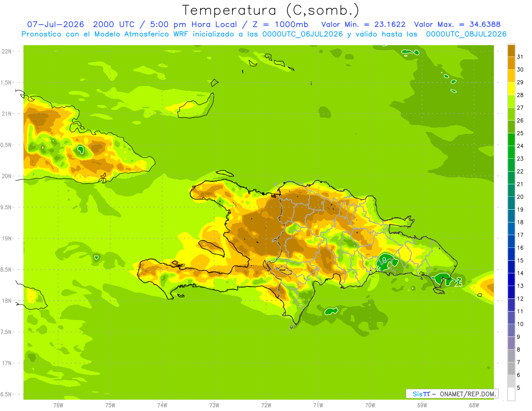Click the 70W longitude axis label
Viewport: 532px width, 411px height.
tap(370, 405)
